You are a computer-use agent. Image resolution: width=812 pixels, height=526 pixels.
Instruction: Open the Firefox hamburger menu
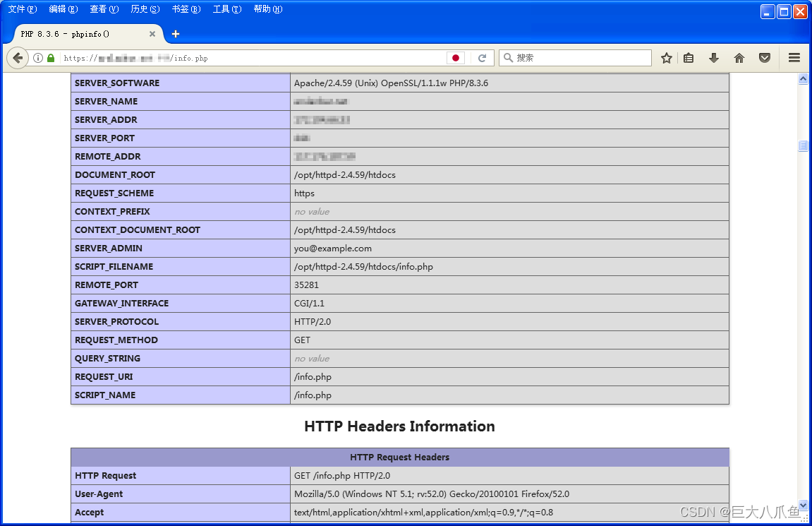[794, 59]
